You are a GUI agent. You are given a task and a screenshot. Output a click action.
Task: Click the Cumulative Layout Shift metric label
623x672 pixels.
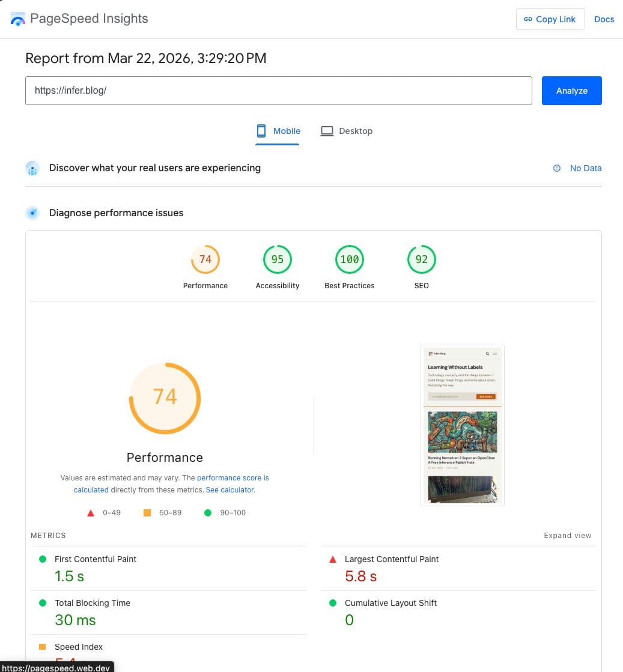click(x=391, y=603)
